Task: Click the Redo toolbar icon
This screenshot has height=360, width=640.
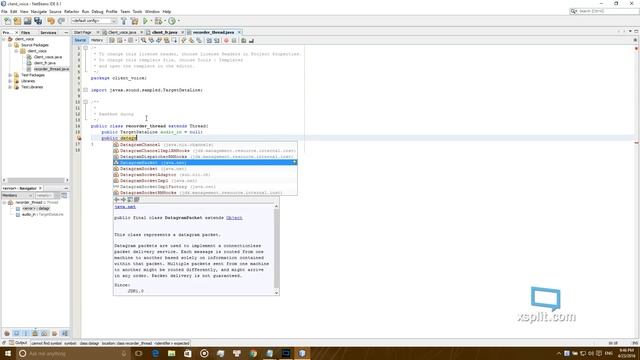Action: coord(61,21)
